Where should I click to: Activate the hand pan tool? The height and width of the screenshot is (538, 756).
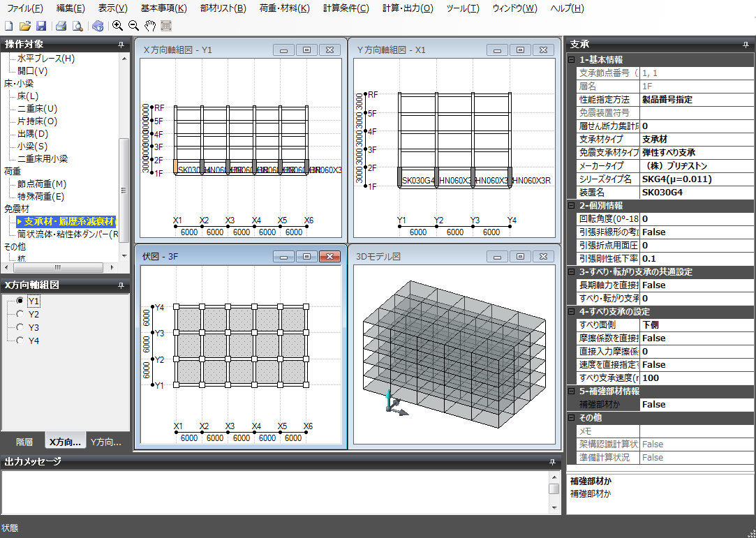tap(150, 26)
